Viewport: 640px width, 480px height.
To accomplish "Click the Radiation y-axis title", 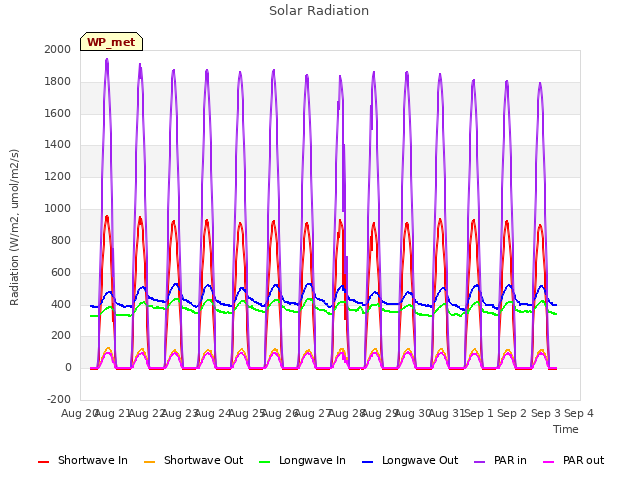I will coord(14,227).
